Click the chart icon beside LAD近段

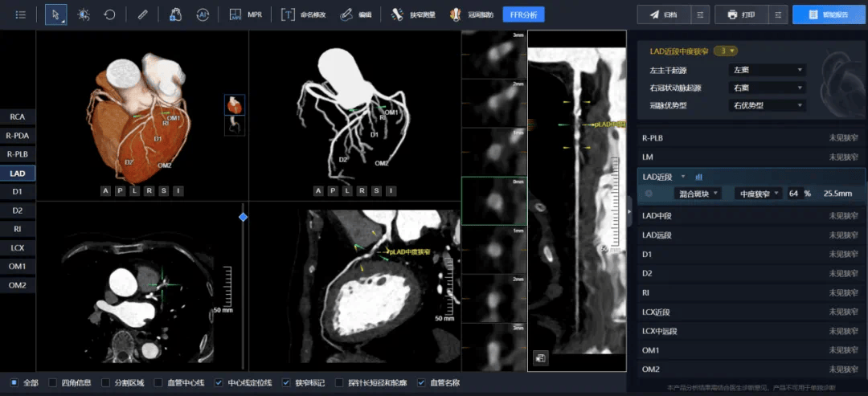(698, 177)
